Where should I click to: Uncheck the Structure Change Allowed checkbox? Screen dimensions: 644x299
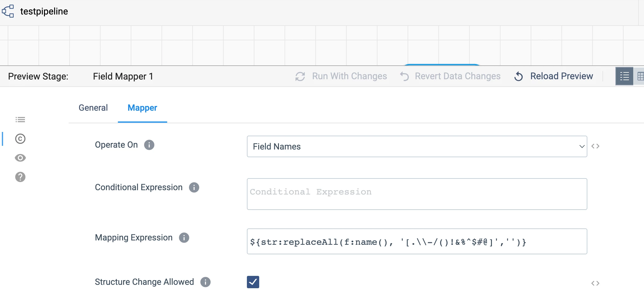[253, 282]
